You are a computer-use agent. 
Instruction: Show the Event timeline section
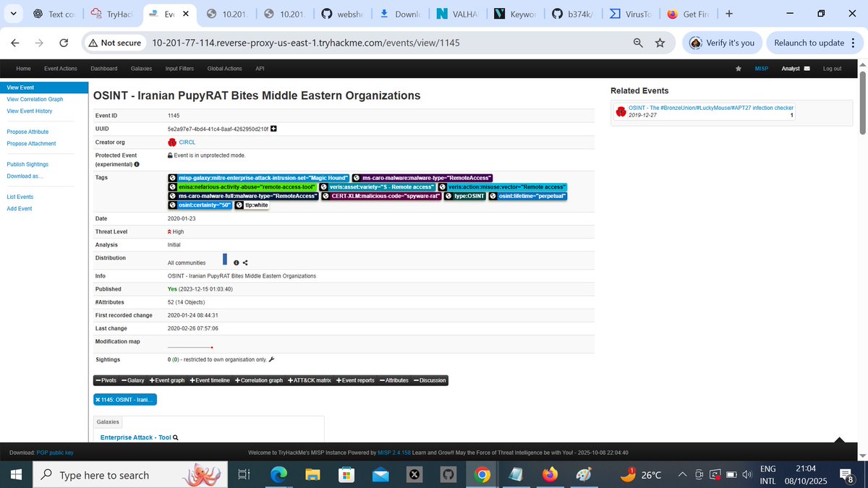210,380
